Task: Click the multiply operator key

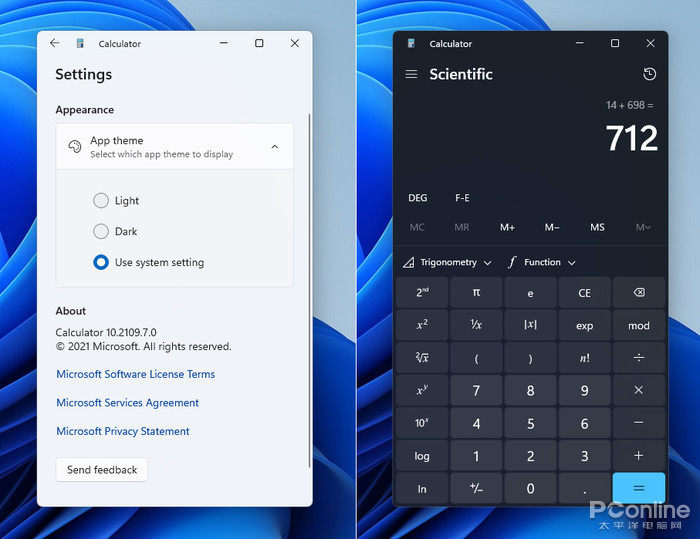Action: coord(639,390)
